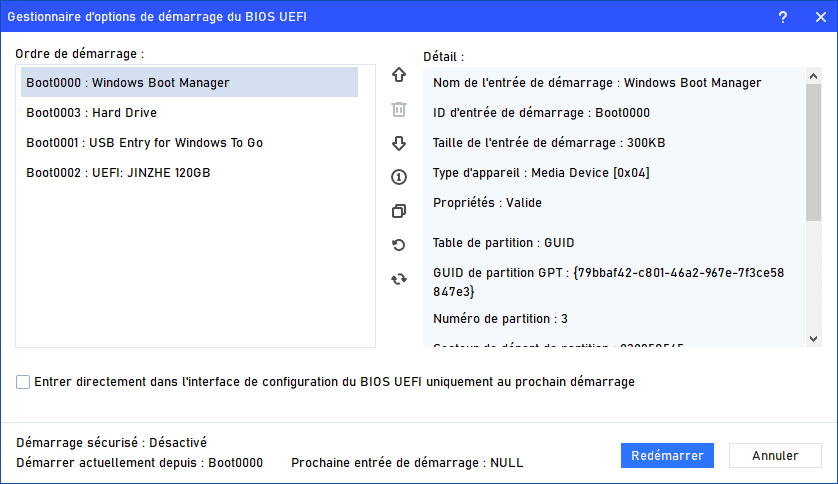Screen dimensions: 838x484
Task: Click the trash delete entry icon
Action: point(399,109)
